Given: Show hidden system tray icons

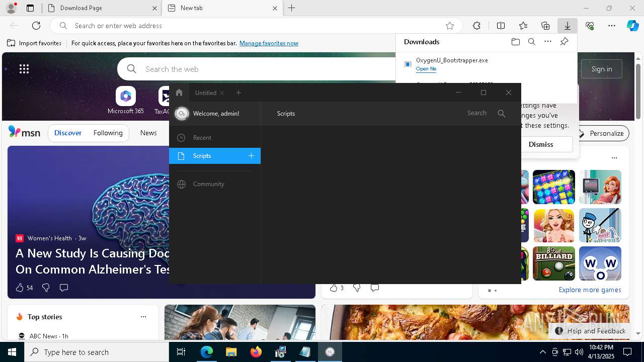Looking at the screenshot, I should tap(542, 352).
